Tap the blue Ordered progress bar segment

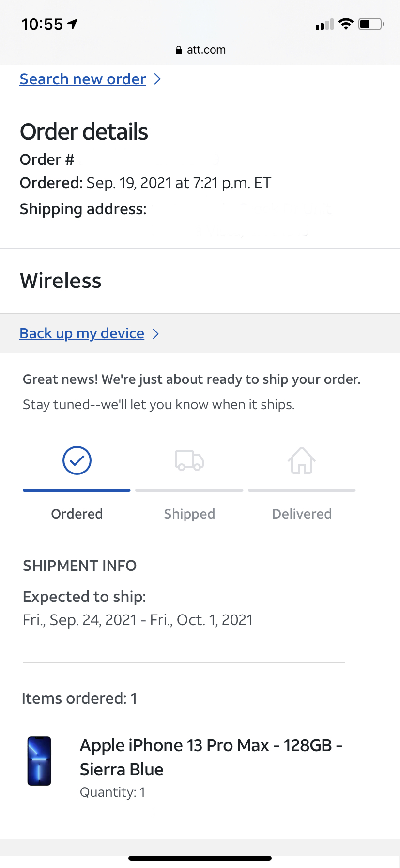(x=77, y=490)
